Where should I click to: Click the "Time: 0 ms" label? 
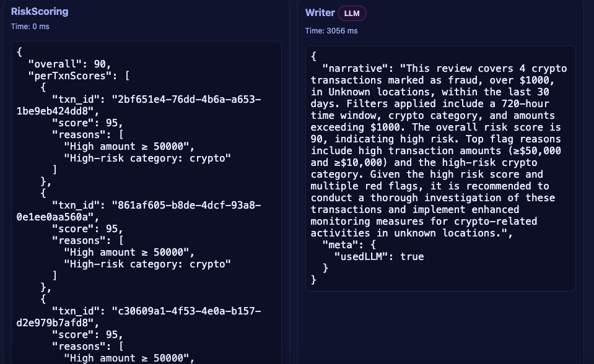[x=30, y=26]
